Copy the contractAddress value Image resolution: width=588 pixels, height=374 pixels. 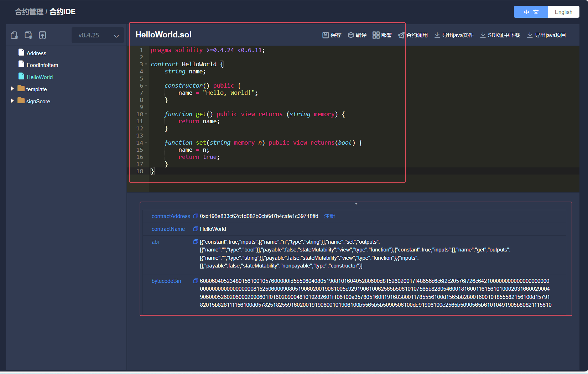196,216
